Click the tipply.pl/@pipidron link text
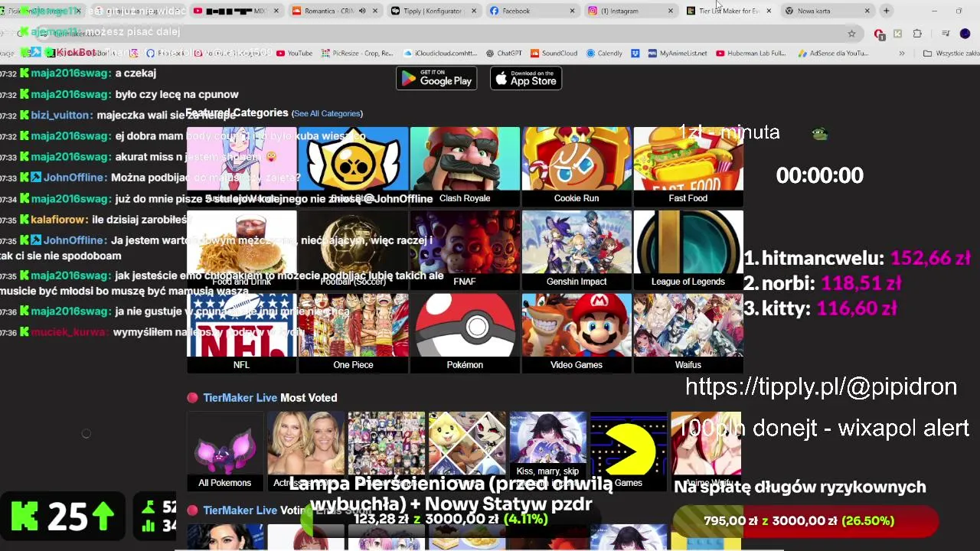The height and width of the screenshot is (551, 980). click(821, 386)
